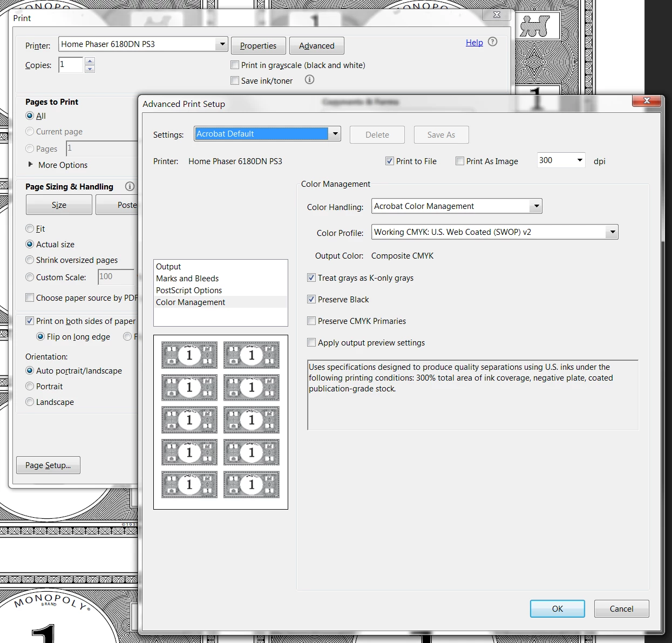
Task: Check Apply output preview settings
Action: 311,342
